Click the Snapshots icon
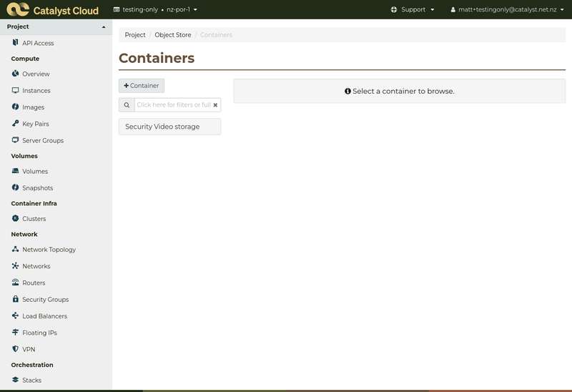The width and height of the screenshot is (572, 392). (15, 187)
